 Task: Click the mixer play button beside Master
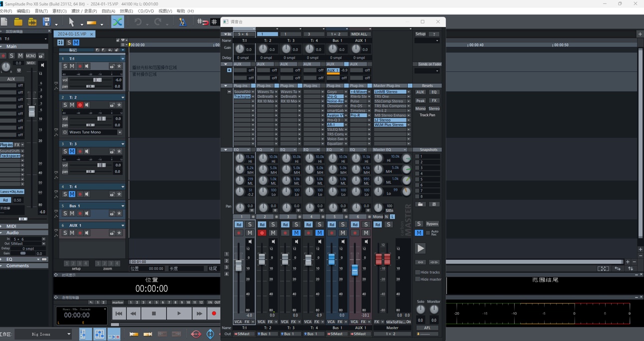coord(420,248)
